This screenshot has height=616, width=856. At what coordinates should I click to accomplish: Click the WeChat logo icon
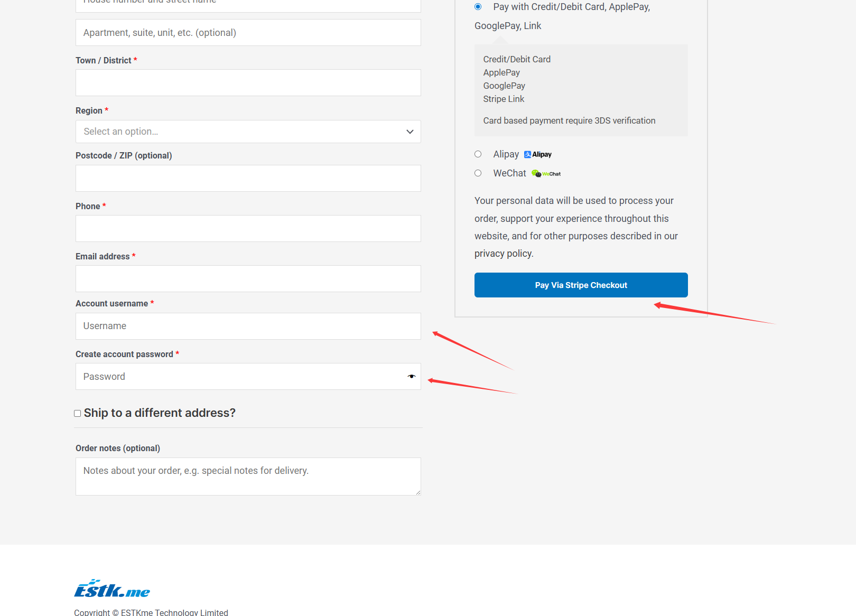546,173
